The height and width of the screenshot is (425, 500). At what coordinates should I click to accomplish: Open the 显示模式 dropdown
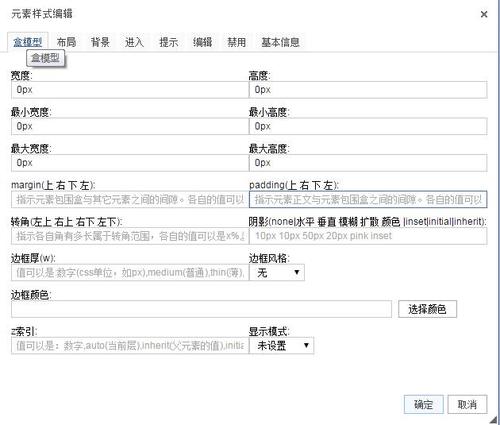click(281, 346)
